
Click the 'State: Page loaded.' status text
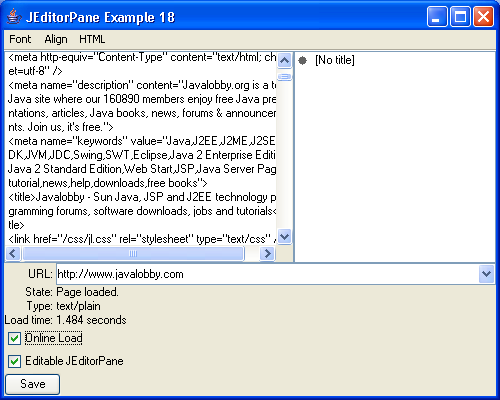[72, 292]
